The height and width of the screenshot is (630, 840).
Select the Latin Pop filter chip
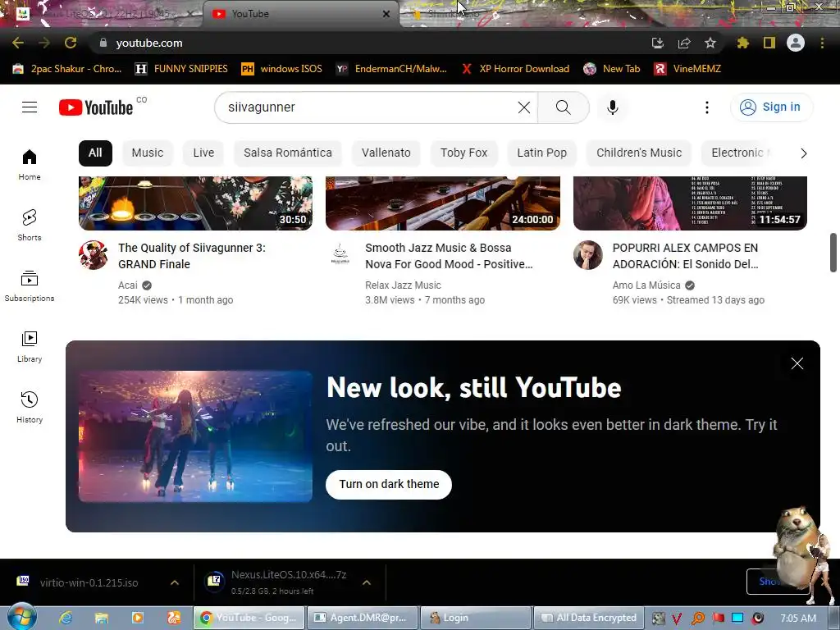click(541, 153)
